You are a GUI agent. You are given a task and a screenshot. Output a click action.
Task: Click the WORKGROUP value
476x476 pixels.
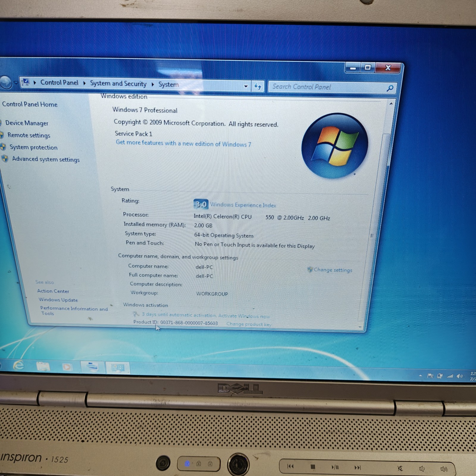coord(212,294)
